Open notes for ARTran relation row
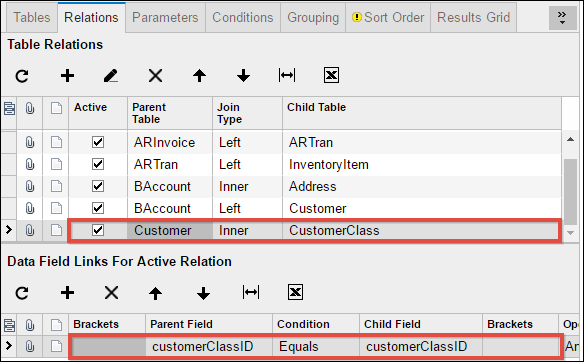Image resolution: width=584 pixels, height=362 pixels. pos(56,164)
